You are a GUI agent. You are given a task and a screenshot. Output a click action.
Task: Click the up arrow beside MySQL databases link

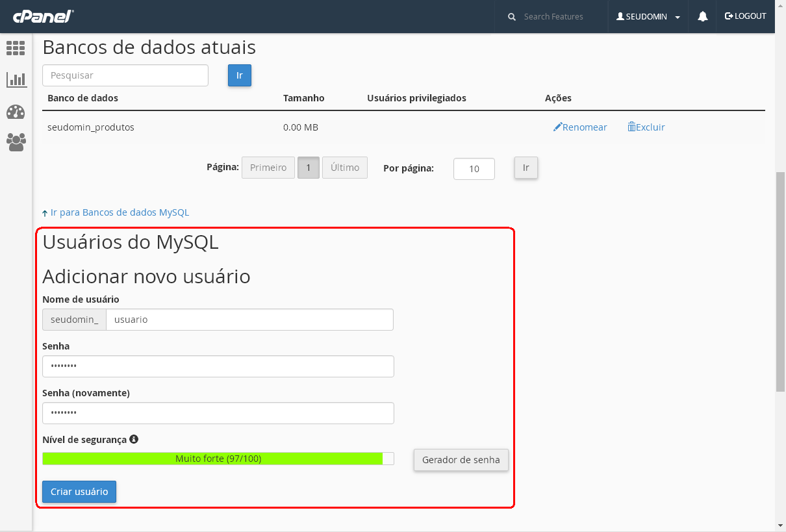point(45,213)
